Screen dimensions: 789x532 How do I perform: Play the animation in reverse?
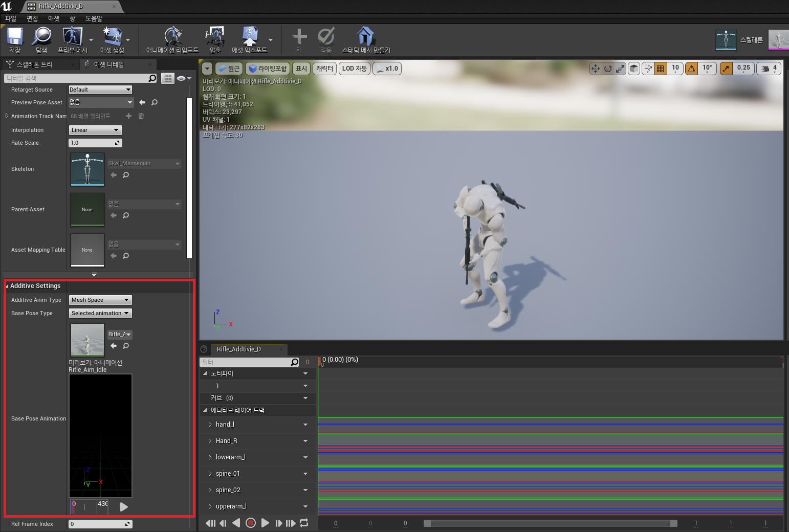(x=236, y=523)
